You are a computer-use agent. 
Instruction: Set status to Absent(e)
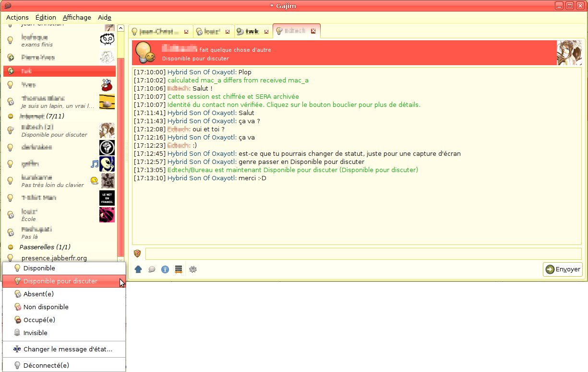(x=64, y=294)
